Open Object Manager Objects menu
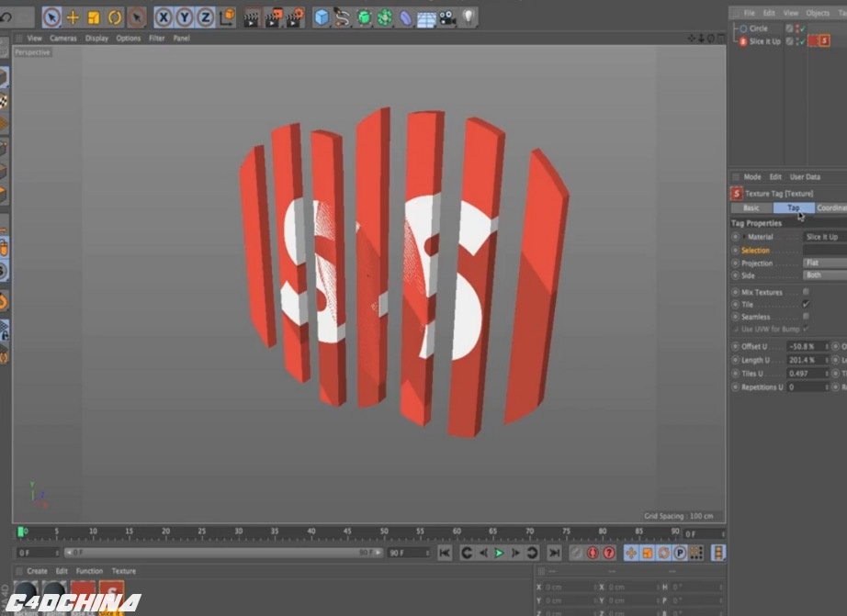 [818, 13]
